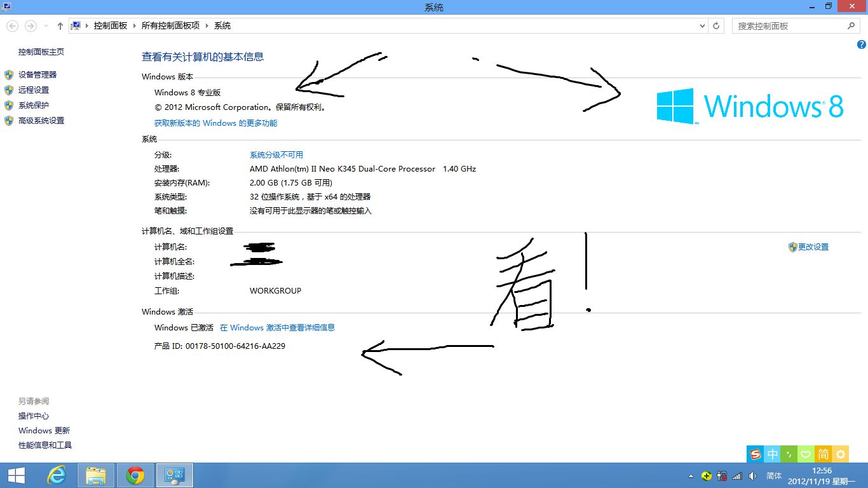Click the text 32 位操作系统，基于 x64 的处理器
This screenshot has height=488, width=868.
310,197
